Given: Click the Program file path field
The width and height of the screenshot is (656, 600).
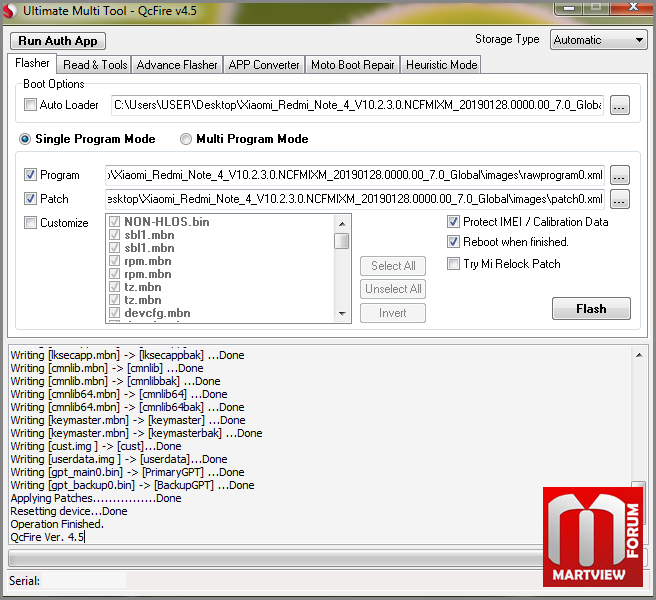Looking at the screenshot, I should click(x=354, y=175).
